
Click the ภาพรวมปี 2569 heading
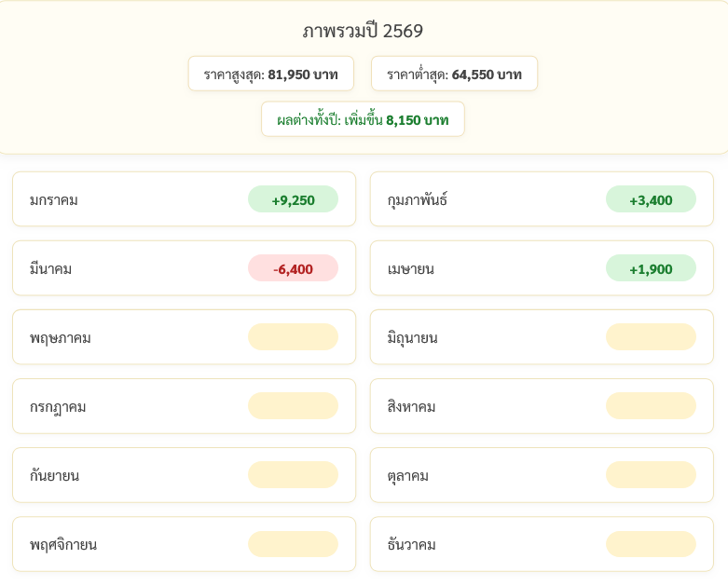(363, 31)
